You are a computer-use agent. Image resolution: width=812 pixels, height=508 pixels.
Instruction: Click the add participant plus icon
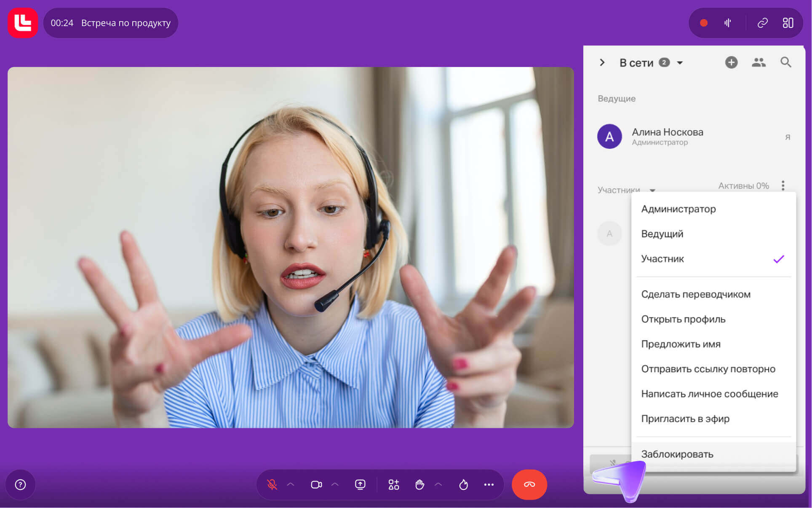[x=731, y=63]
